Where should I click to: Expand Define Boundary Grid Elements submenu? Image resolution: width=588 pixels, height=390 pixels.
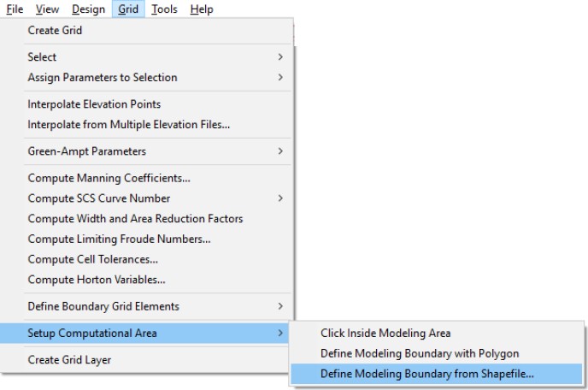tap(103, 306)
